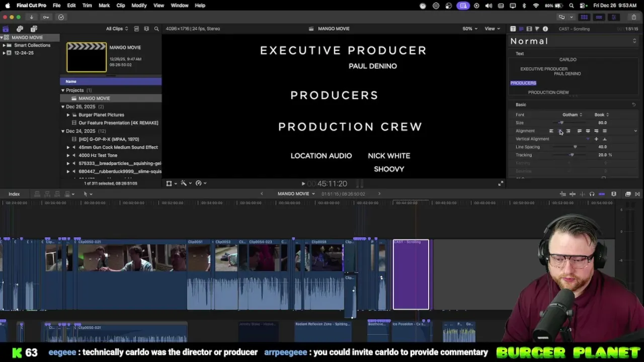This screenshot has height=362, width=644.
Task: Open the Gotham font dropdown
Action: [x=572, y=115]
